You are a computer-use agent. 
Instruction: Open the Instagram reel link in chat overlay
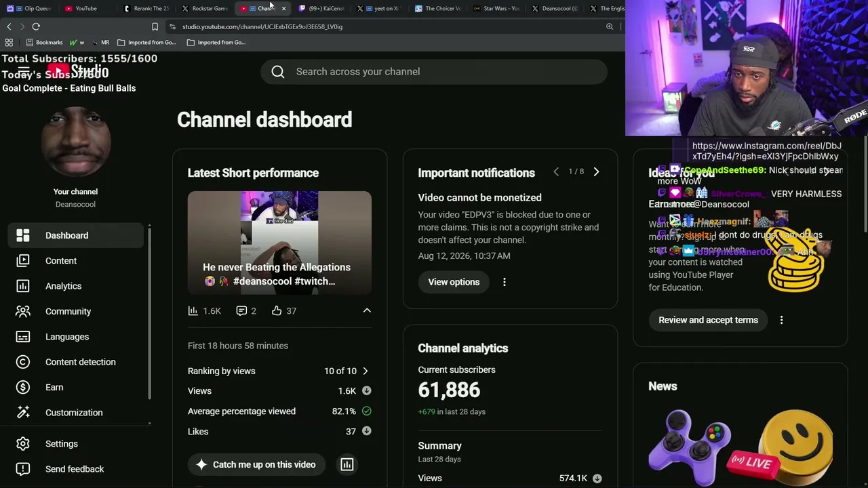point(766,151)
